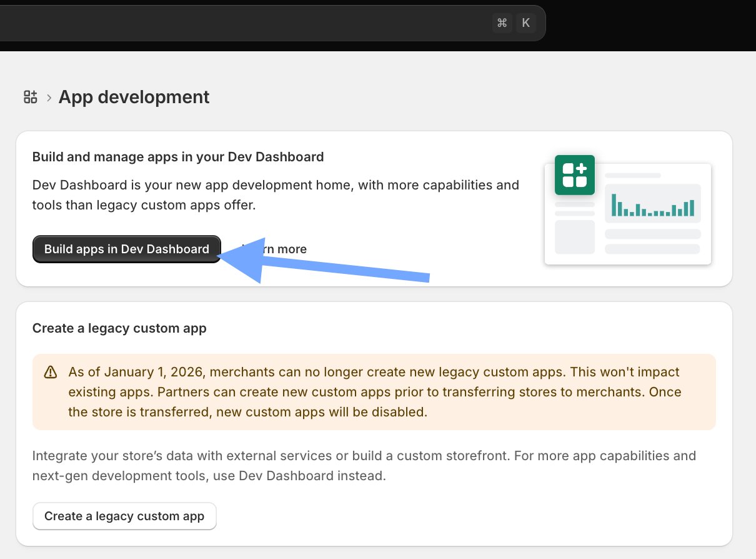Click the ⌘ key badge in the search bar
The image size is (756, 559).
pos(502,23)
